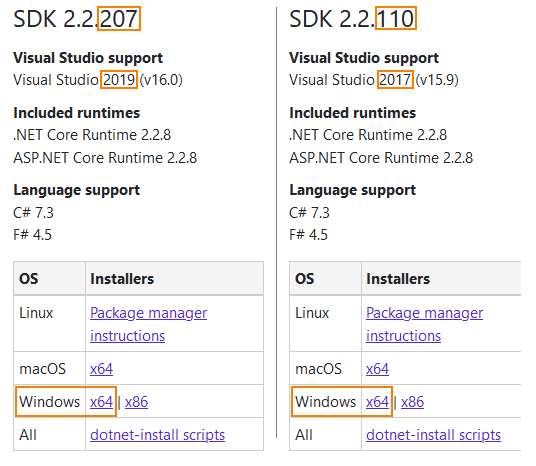Click Installers column header in SDK 2.2.207 table
The image size is (536, 466).
click(122, 279)
